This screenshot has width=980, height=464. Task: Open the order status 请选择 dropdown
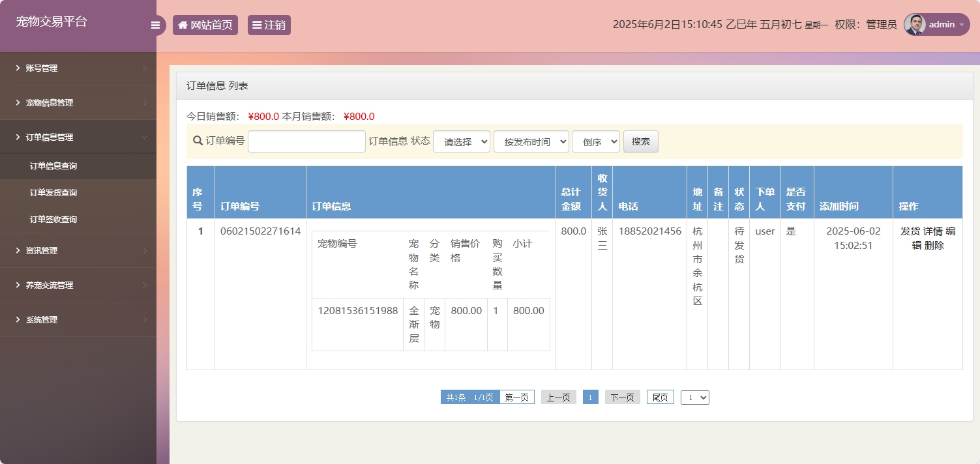pyautogui.click(x=461, y=141)
